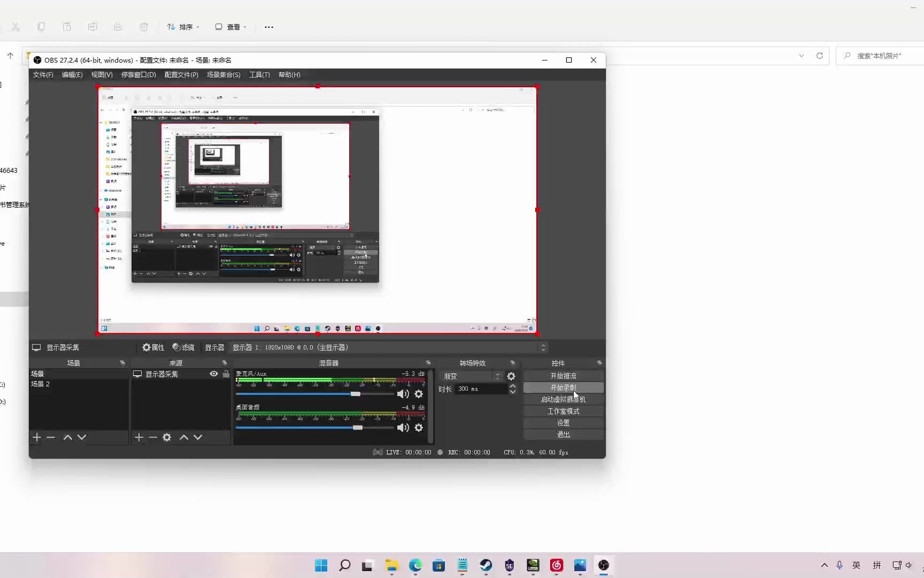Image resolution: width=924 pixels, height=578 pixels.
Task: Mute the 麦克风/Aux speaker icon
Action: click(403, 394)
